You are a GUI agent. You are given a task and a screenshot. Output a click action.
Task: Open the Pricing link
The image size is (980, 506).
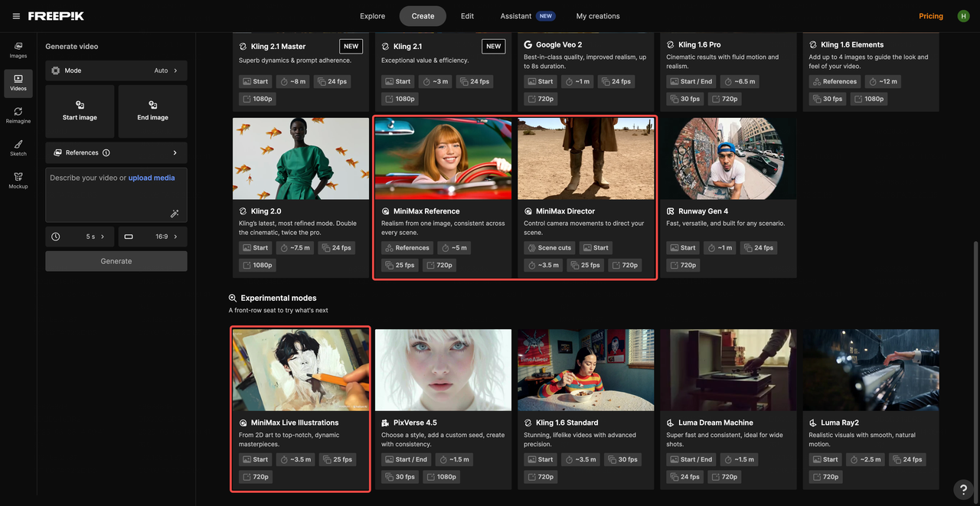point(931,16)
